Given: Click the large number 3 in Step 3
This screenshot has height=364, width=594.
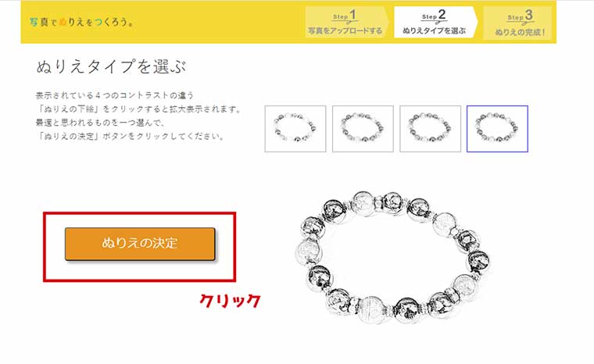Looking at the screenshot, I should pyautogui.click(x=528, y=16).
